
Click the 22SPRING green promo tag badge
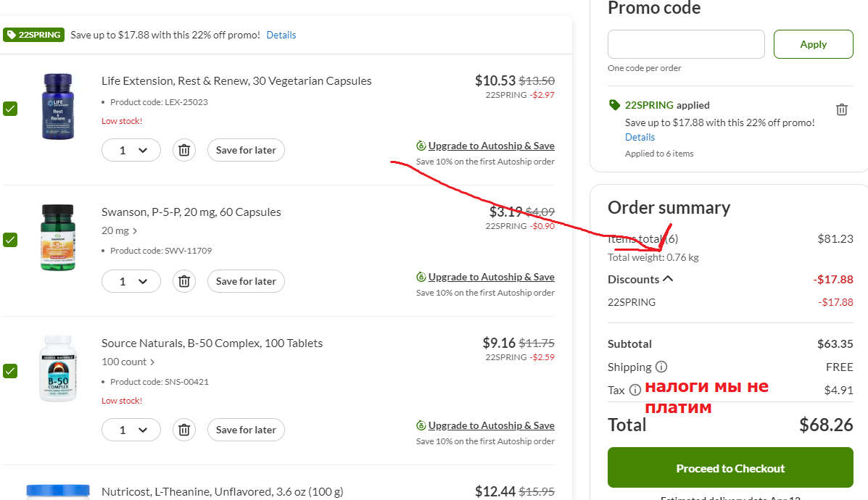click(34, 35)
